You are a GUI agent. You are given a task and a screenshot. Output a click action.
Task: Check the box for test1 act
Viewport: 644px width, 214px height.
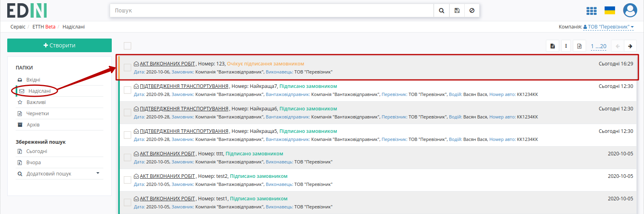[x=127, y=202]
